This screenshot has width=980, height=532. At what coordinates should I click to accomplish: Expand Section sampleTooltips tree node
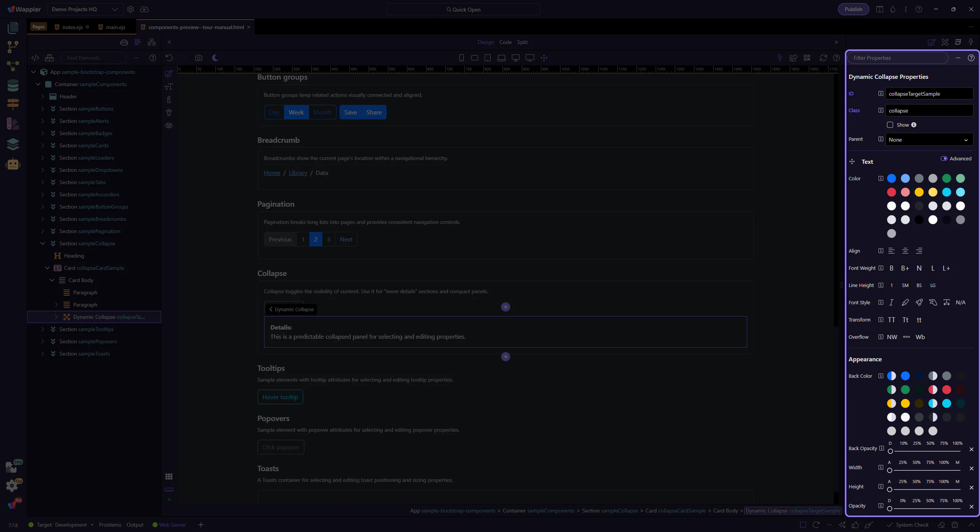click(x=42, y=329)
